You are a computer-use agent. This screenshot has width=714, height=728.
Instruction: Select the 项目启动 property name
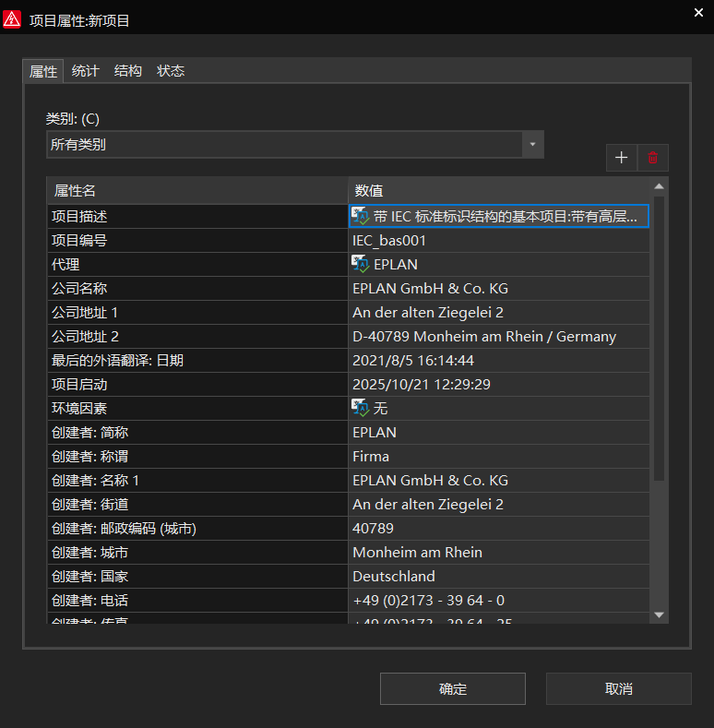pos(197,385)
